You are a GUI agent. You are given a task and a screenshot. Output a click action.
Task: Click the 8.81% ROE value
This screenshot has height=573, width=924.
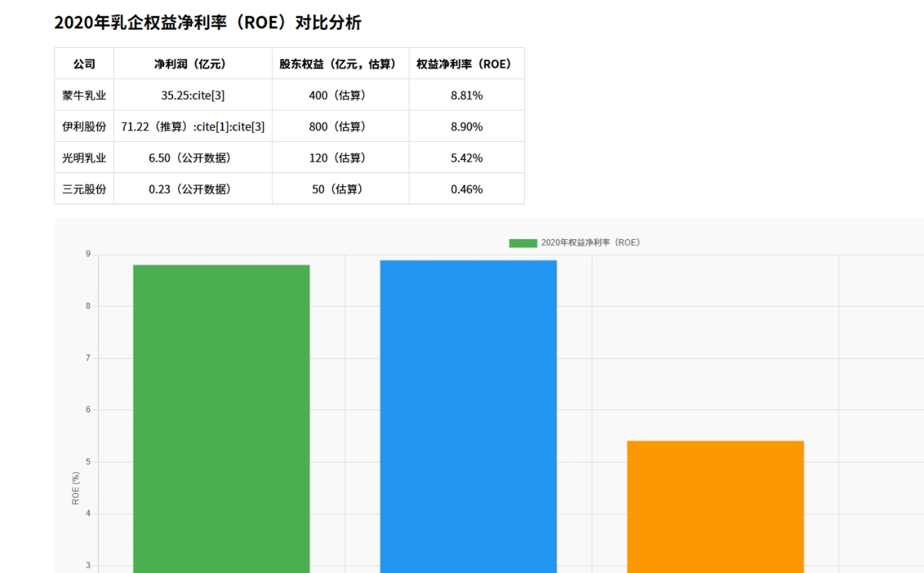coord(467,95)
